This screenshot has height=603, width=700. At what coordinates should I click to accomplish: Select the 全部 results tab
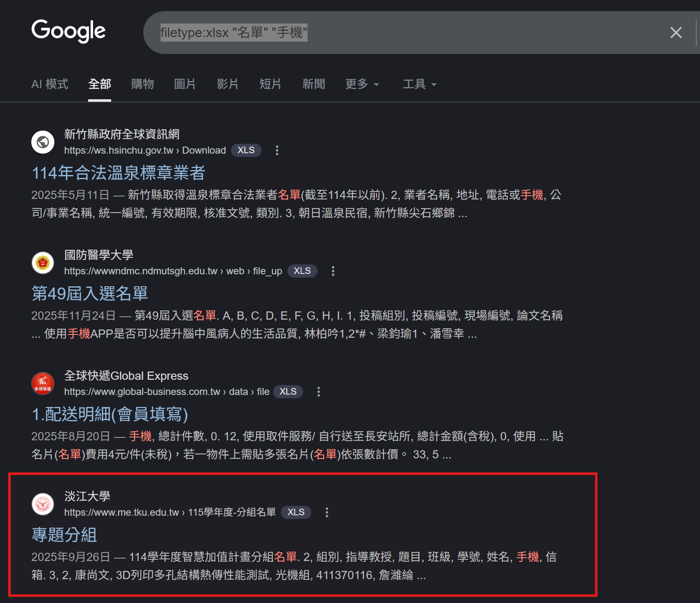[100, 84]
